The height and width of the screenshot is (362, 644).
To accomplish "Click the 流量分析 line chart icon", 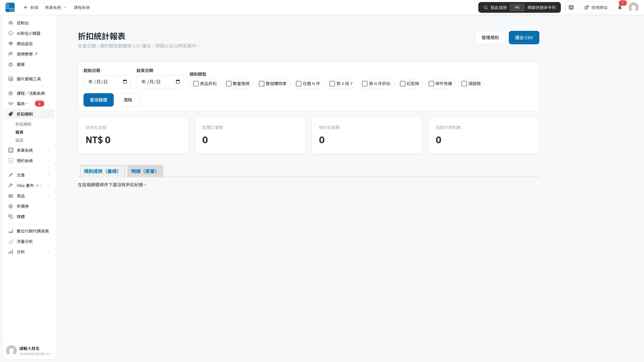I will click(x=11, y=241).
